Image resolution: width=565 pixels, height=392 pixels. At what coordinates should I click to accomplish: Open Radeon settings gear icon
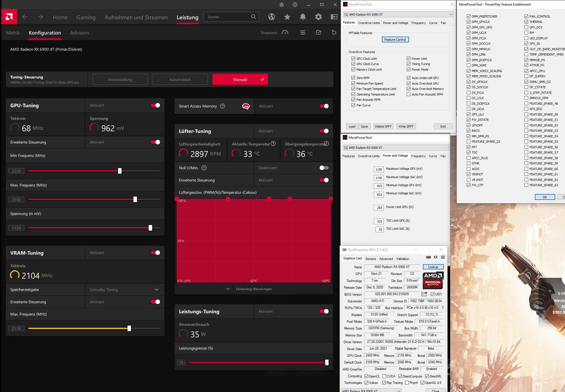click(319, 17)
